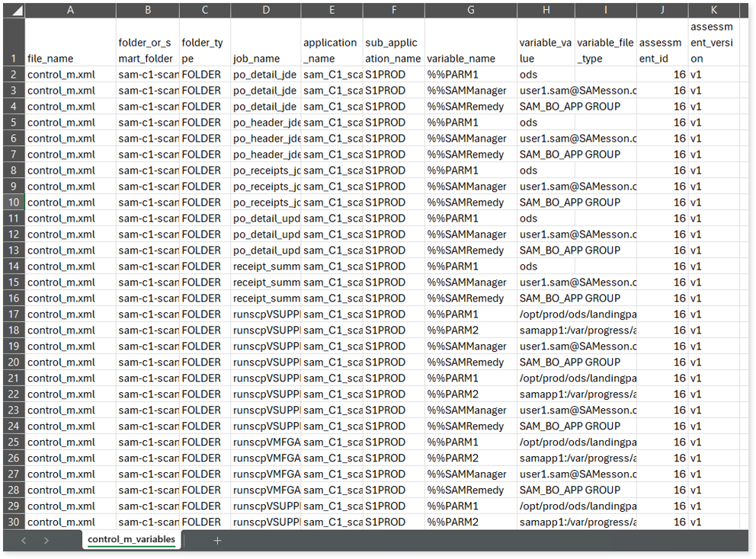Click the folder_type header cell
The height and width of the screenshot is (559, 756).
click(205, 42)
